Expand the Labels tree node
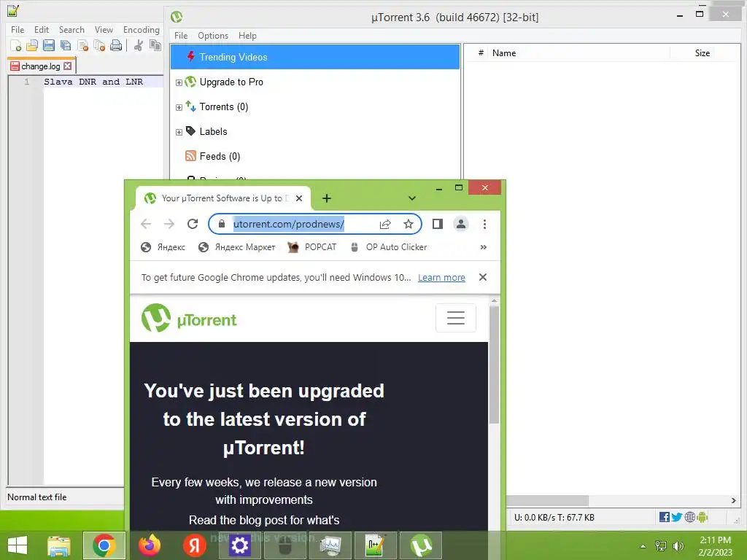747x560 pixels. click(179, 133)
